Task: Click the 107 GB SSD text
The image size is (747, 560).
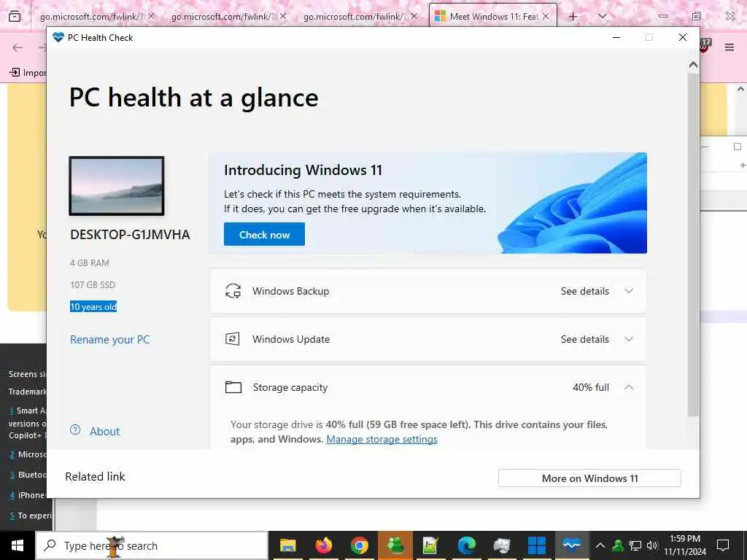Action: coord(93,285)
